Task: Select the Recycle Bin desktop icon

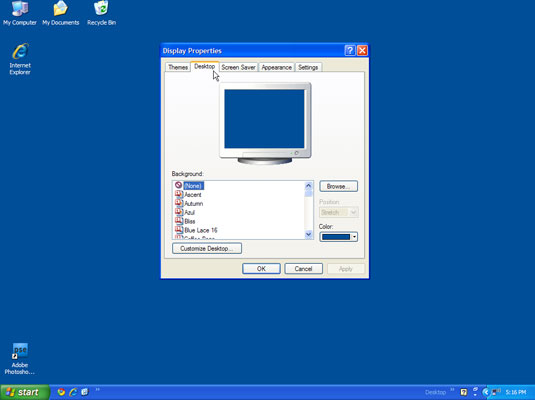Action: click(101, 14)
